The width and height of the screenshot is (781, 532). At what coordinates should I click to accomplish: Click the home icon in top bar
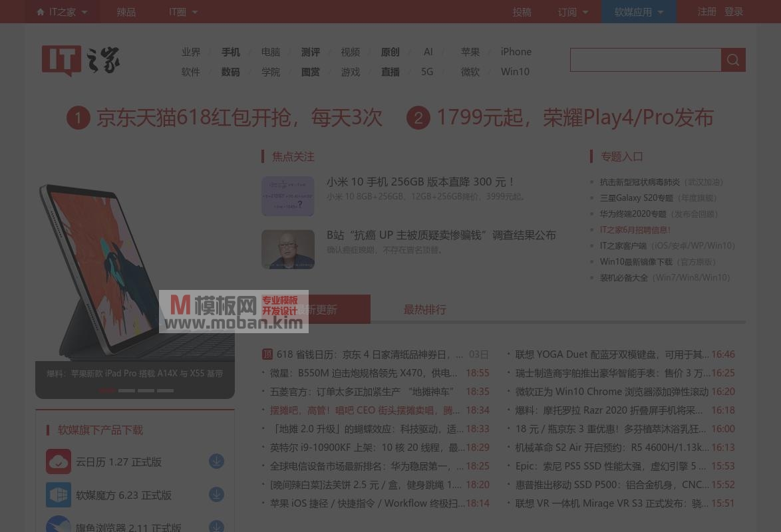coord(41,12)
